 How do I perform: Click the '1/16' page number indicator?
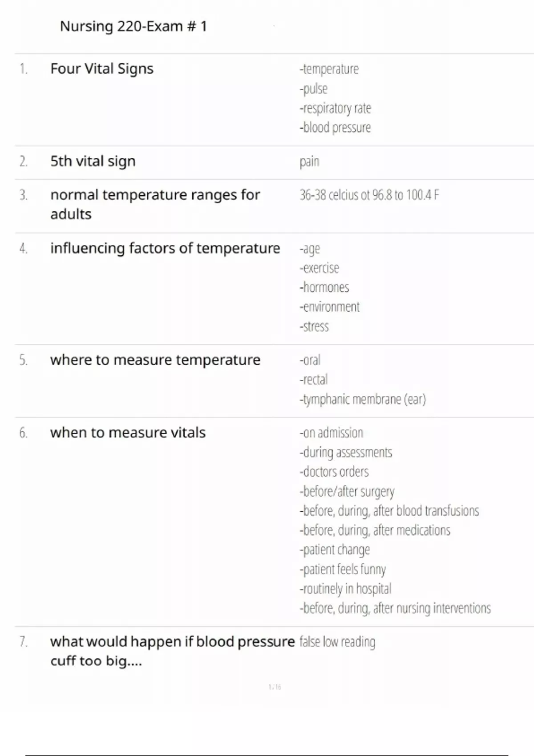tap(275, 687)
